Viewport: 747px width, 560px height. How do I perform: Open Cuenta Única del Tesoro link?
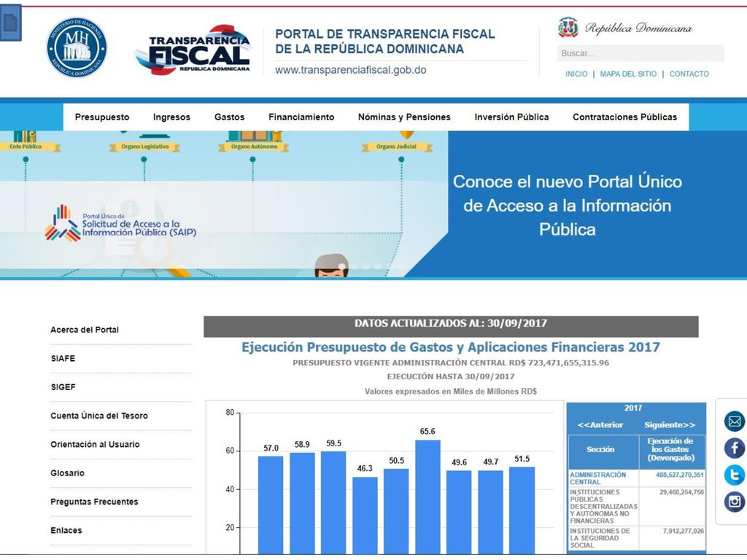coord(99,416)
